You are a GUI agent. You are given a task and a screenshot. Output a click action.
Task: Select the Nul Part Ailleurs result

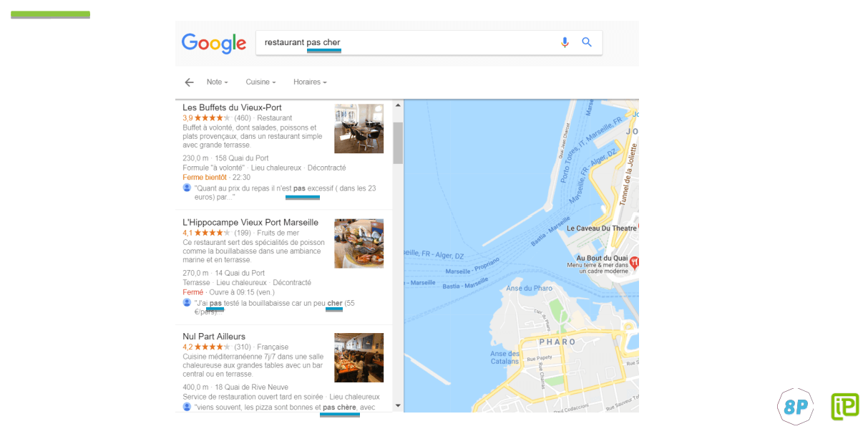(214, 337)
